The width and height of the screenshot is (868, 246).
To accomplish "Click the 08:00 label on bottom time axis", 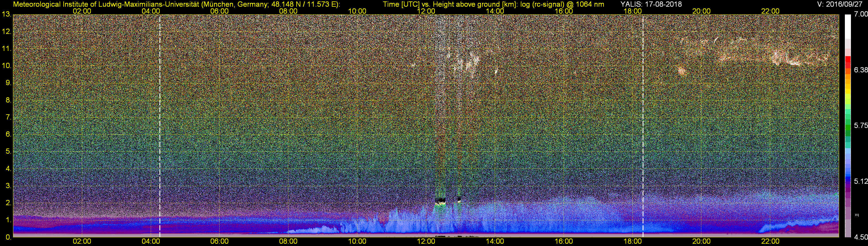I will point(288,241).
